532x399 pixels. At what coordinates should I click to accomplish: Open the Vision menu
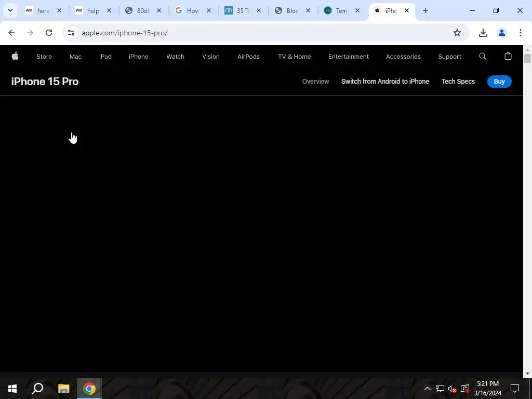[211, 57]
